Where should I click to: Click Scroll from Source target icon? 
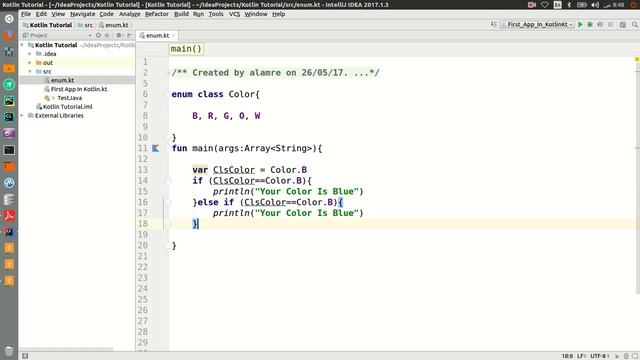pos(98,36)
